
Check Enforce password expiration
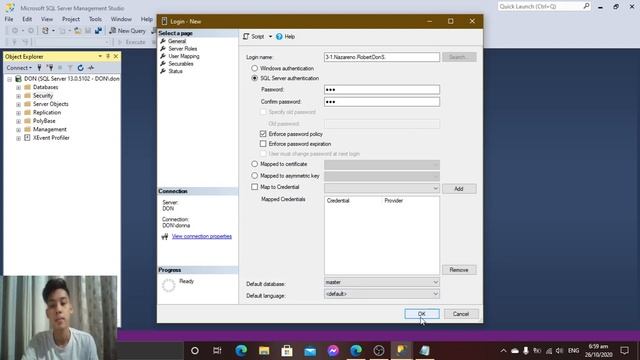coord(263,144)
